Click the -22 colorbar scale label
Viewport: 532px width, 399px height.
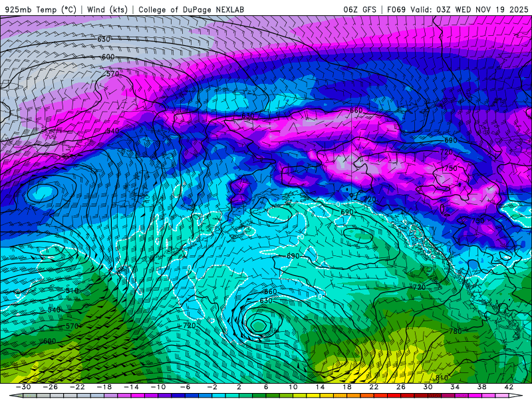77,387
